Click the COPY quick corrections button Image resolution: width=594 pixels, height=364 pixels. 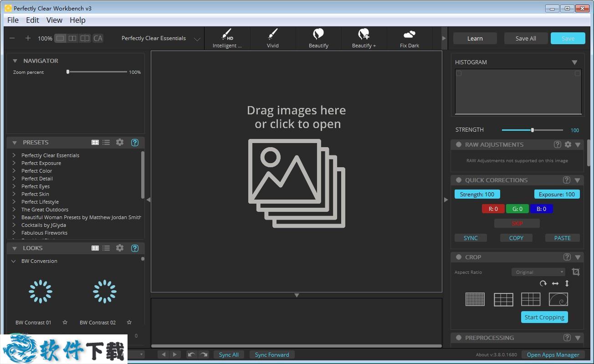(x=516, y=238)
